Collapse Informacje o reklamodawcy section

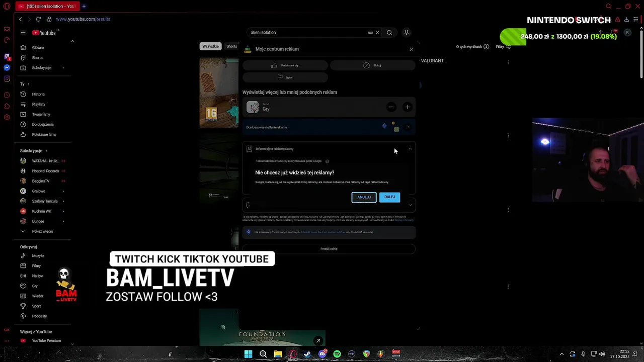point(410,149)
